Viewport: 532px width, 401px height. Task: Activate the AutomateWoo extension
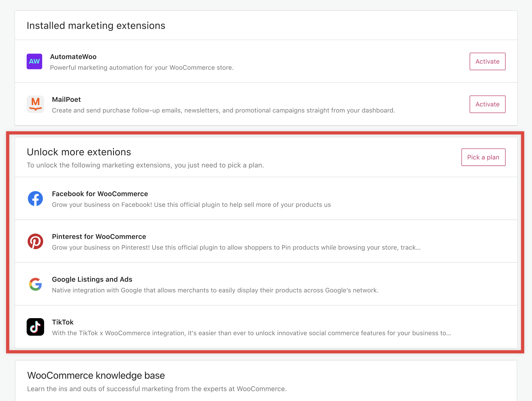(x=487, y=61)
